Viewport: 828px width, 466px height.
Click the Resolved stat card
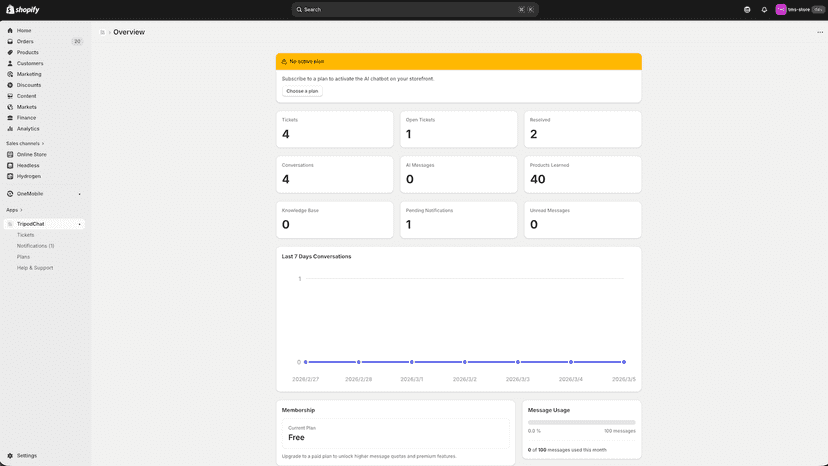pyautogui.click(x=582, y=129)
